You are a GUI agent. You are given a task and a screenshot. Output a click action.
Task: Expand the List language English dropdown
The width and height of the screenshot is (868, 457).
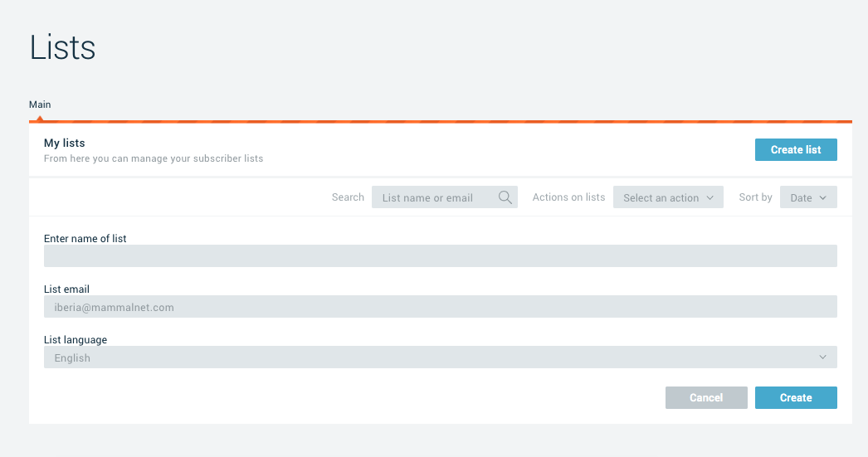(440, 357)
